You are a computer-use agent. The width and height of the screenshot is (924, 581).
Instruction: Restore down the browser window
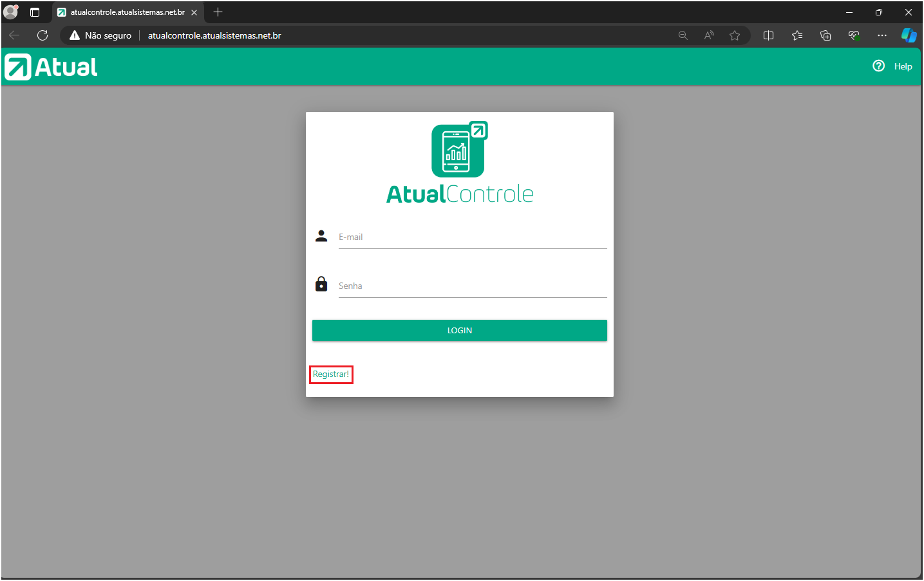point(879,12)
